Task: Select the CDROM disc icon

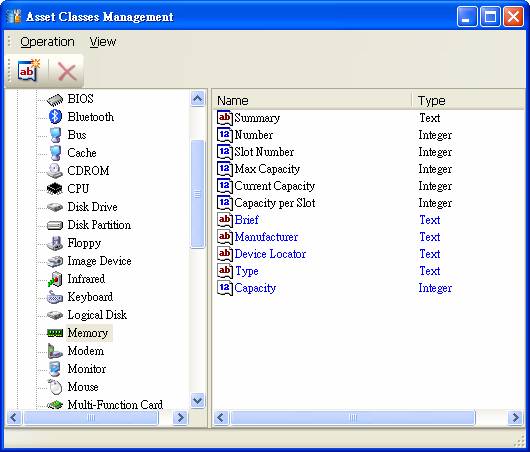Action: [x=55, y=171]
